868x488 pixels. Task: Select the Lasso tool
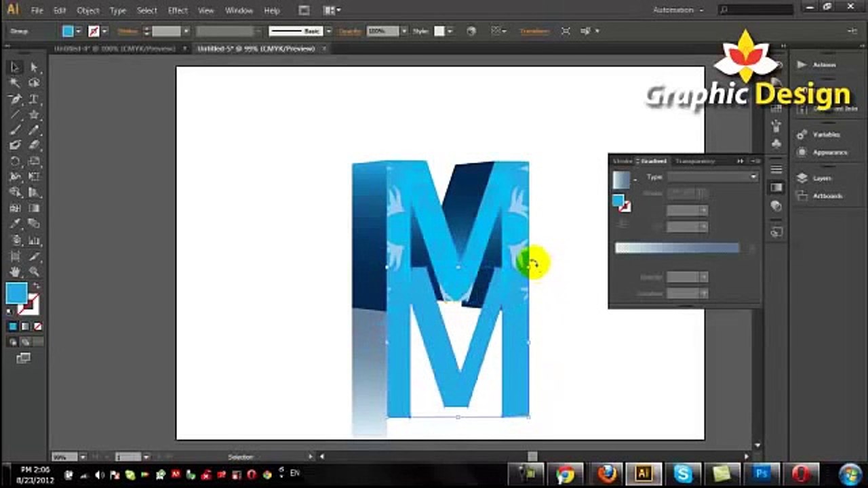[x=34, y=83]
